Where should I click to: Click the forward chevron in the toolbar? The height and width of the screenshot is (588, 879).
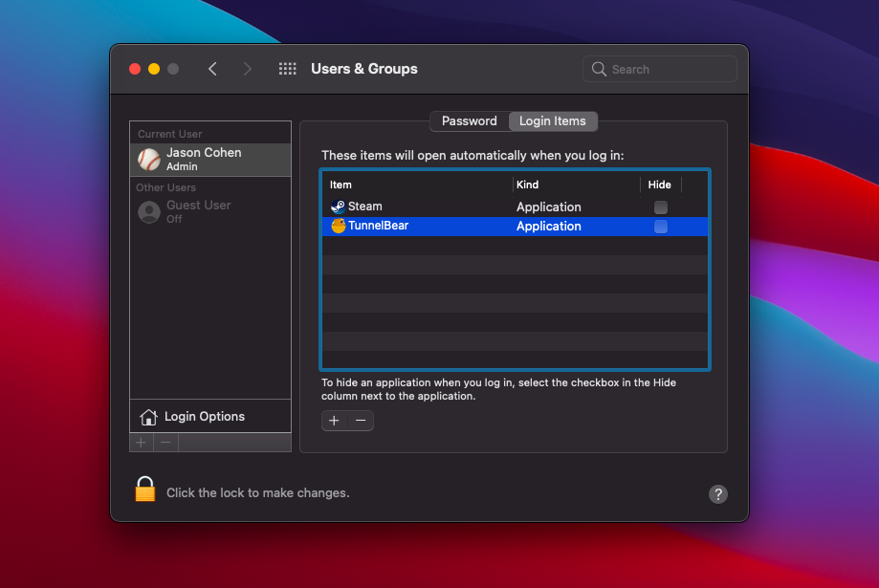(247, 69)
